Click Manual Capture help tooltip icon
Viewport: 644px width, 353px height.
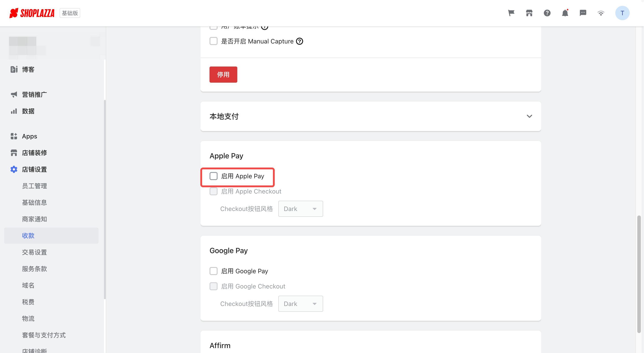(300, 41)
